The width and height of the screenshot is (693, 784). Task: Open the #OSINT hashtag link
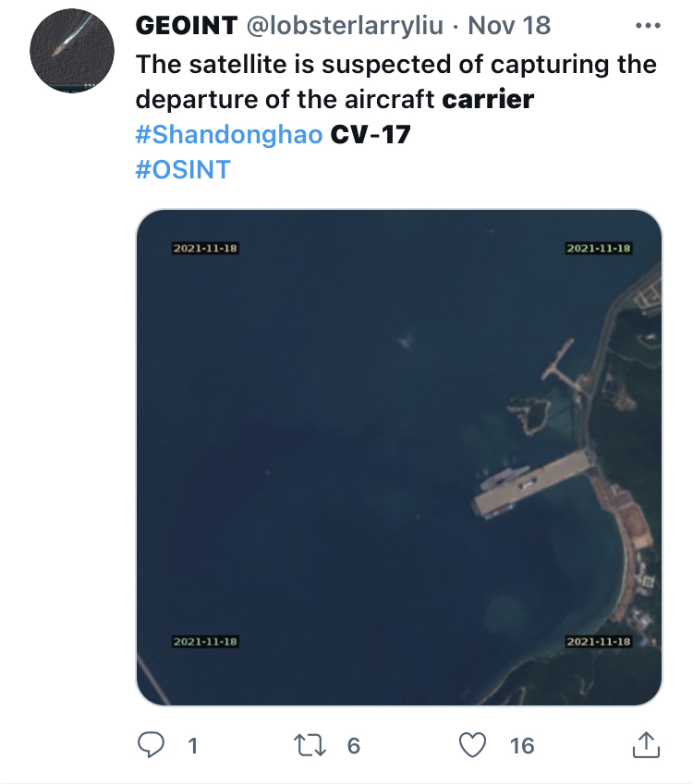[183, 169]
